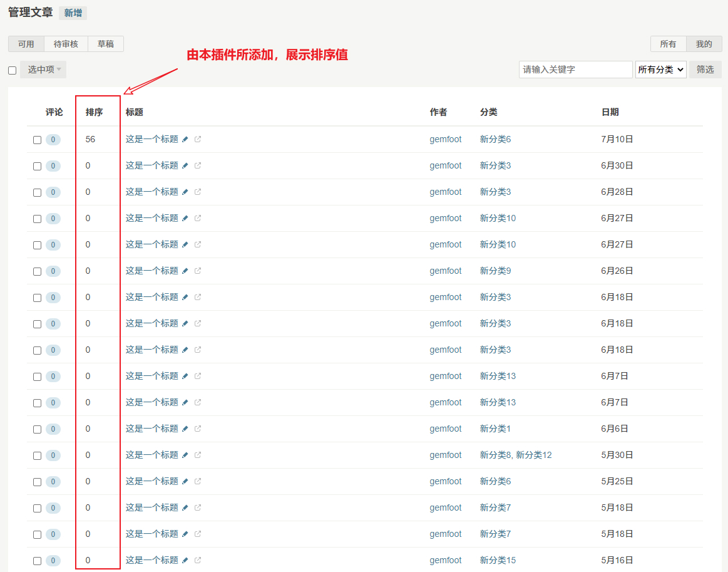Open external link icon for the 新分类9 article
The height and width of the screenshot is (572, 728).
coord(198,271)
